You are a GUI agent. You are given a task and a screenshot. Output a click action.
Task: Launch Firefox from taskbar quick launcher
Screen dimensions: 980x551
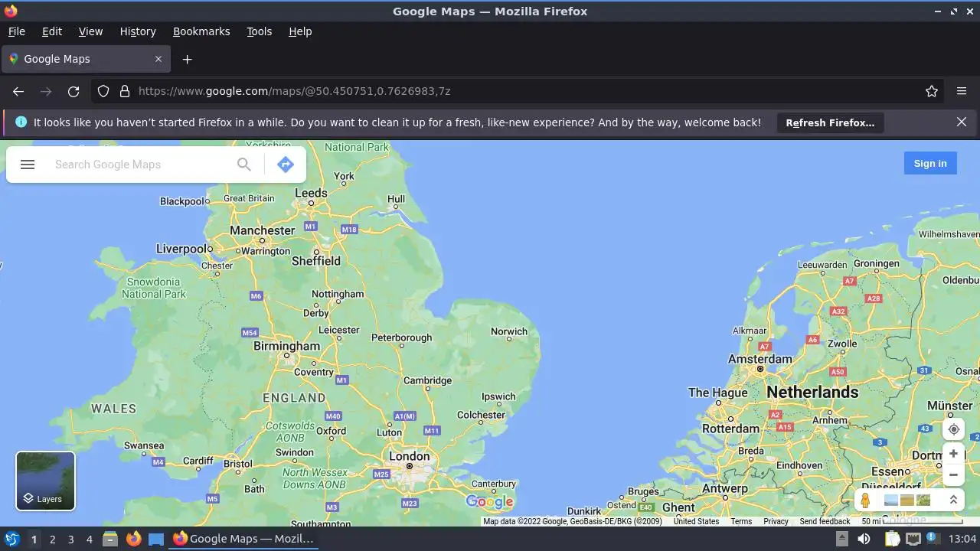pyautogui.click(x=133, y=539)
